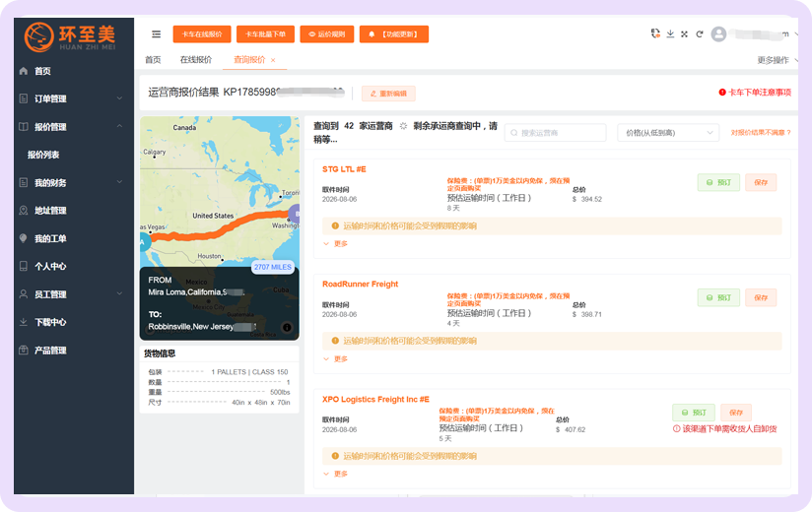Open 下载中心 in the sidebar
The width and height of the screenshot is (812, 512).
click(x=50, y=322)
